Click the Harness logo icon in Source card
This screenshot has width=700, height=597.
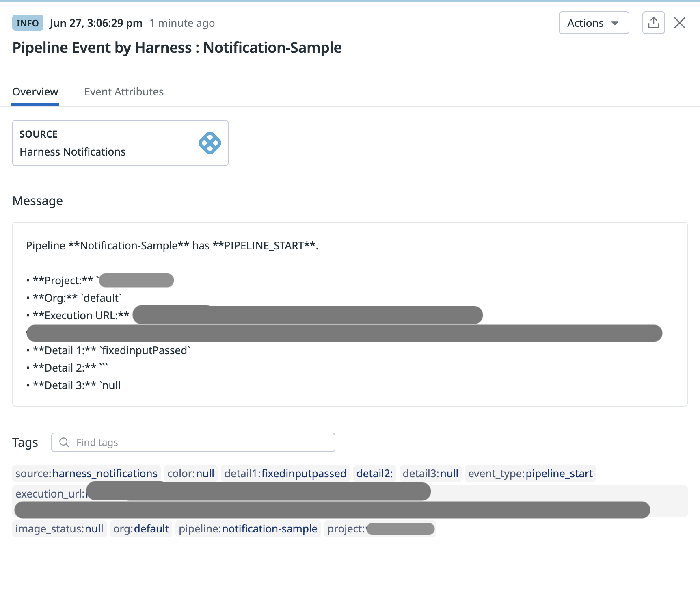click(x=210, y=143)
